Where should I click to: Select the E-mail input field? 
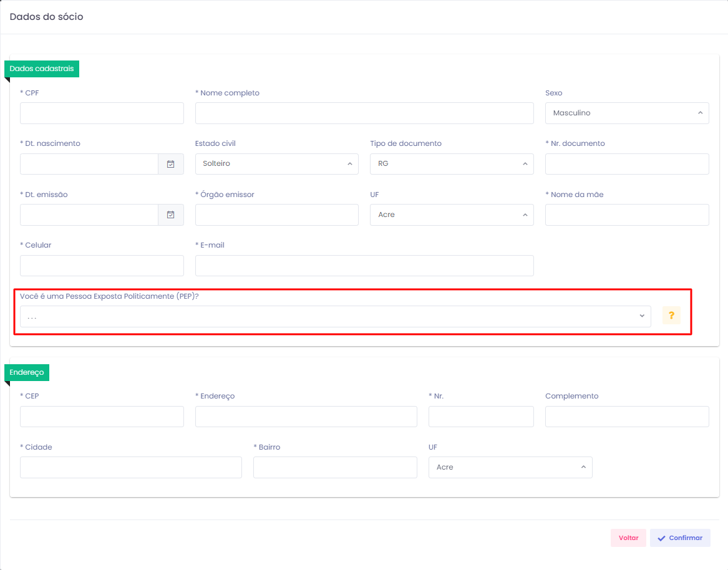pyautogui.click(x=364, y=266)
